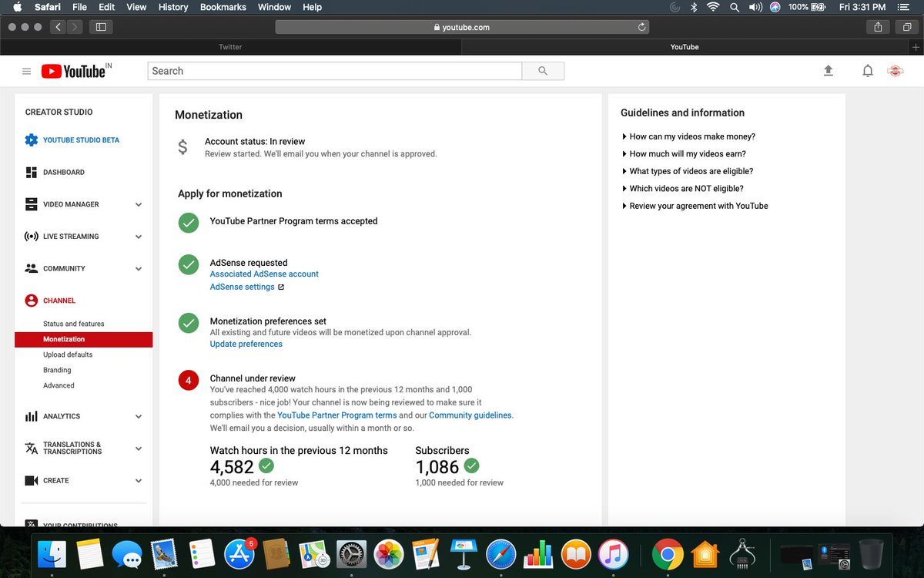The height and width of the screenshot is (578, 924).
Task: Open the Trash in the Dock
Action: (871, 553)
